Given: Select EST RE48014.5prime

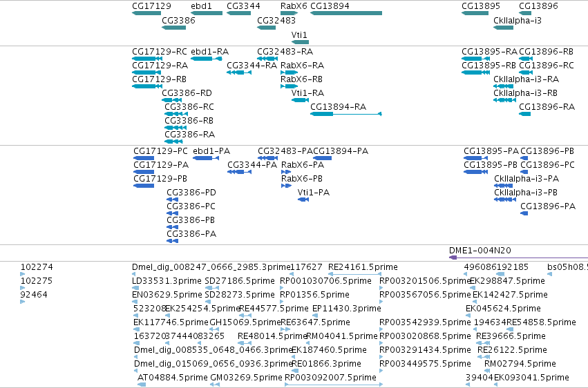Looking at the screenshot, I should coord(245,343).
